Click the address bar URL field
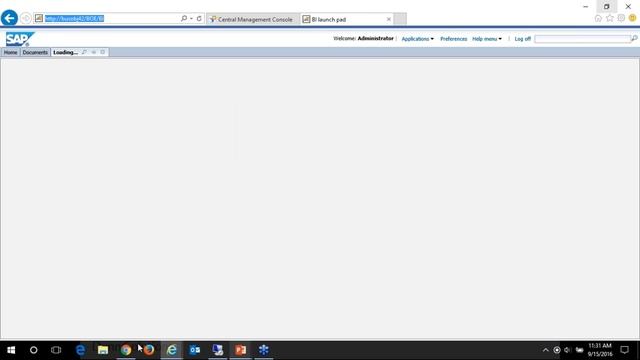 106,18
